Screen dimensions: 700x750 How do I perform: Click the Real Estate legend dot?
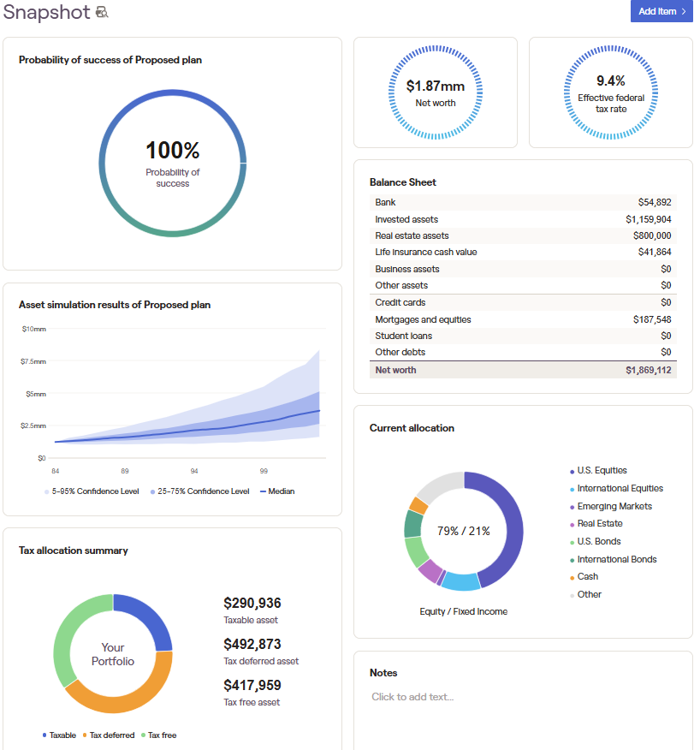click(x=572, y=523)
